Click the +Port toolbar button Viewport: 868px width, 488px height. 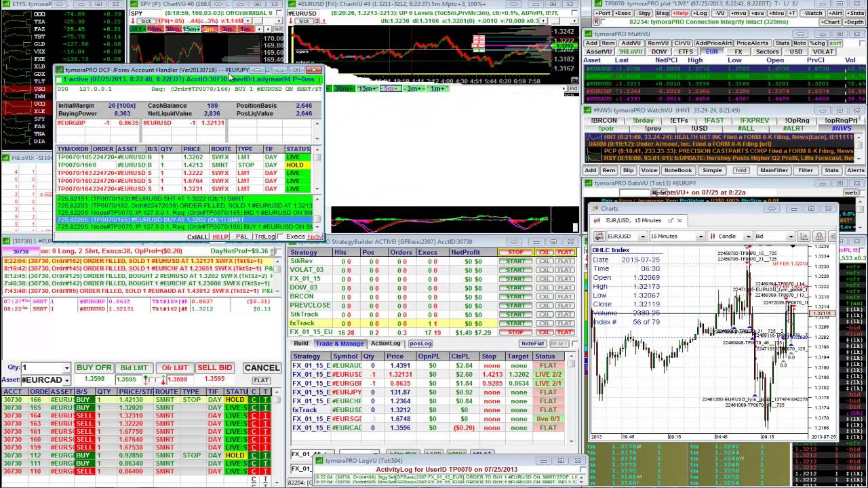603,13
